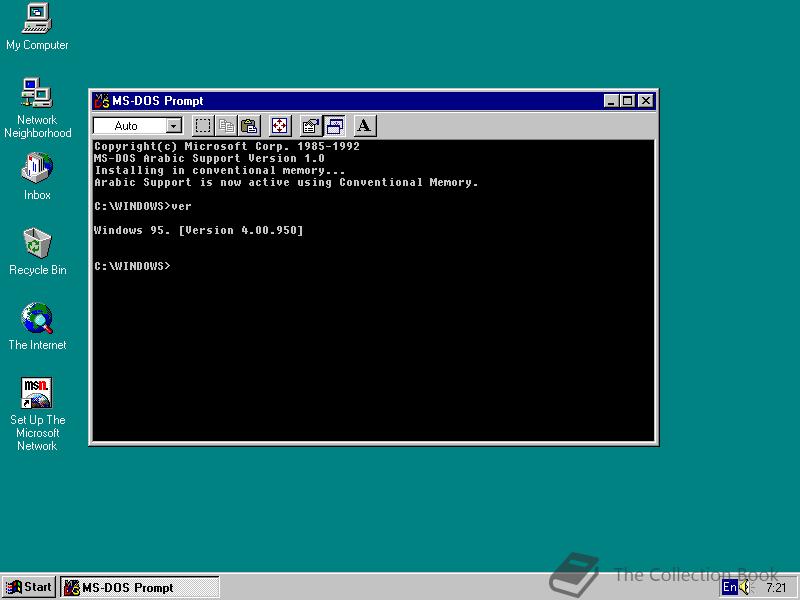800x600 pixels.
Task: Open MS-DOS Prompt Properties toolbar icon
Action: 310,126
